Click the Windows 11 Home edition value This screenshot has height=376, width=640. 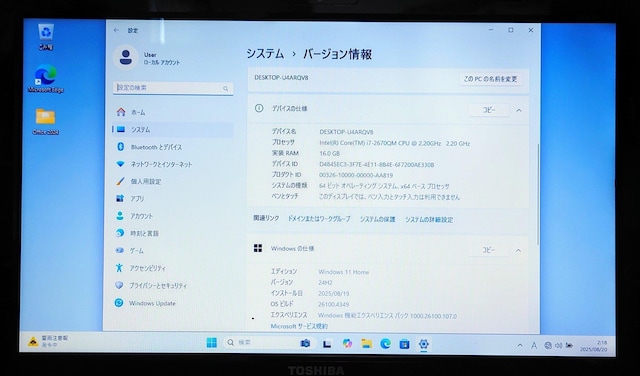coord(344,272)
